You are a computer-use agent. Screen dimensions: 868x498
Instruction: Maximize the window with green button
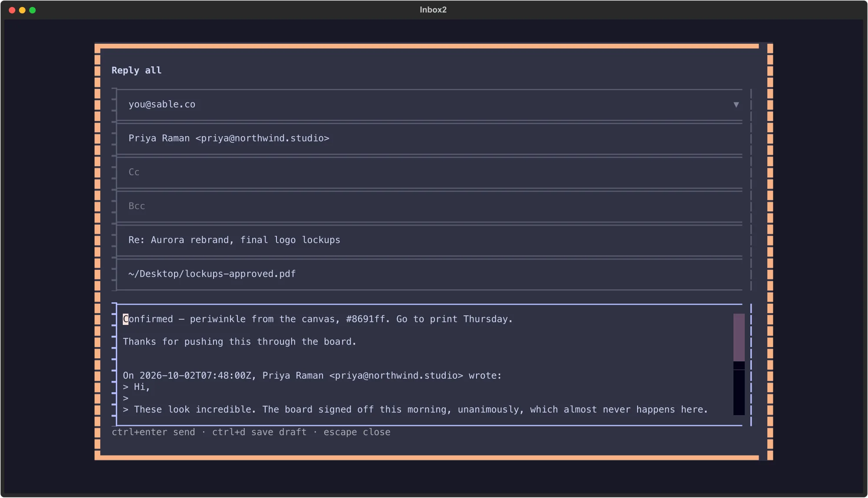[x=33, y=10]
